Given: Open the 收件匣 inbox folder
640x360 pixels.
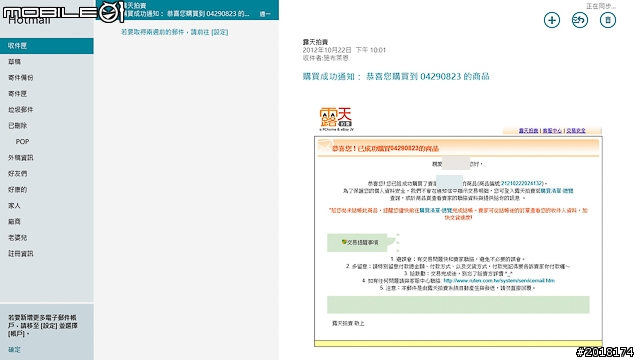Looking at the screenshot, I should tap(47, 46).
